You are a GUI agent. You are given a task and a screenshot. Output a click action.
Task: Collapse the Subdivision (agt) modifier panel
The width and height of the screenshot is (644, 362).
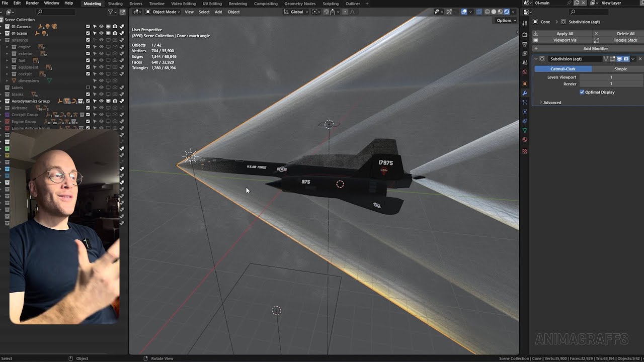click(536, 59)
